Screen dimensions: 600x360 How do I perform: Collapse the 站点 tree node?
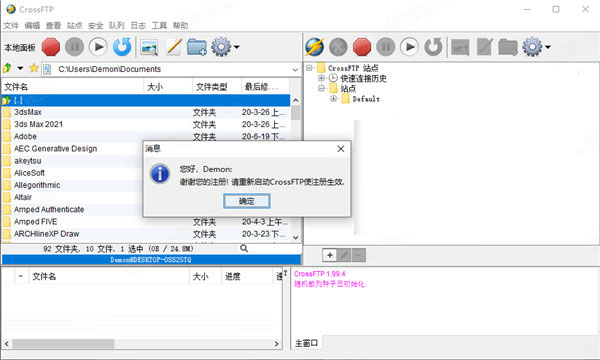click(x=321, y=88)
